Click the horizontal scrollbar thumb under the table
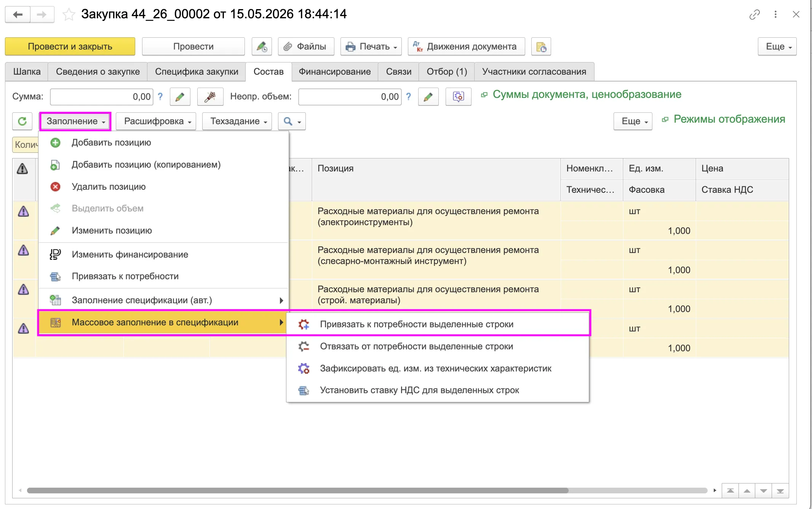The height and width of the screenshot is (509, 812). pos(297,491)
